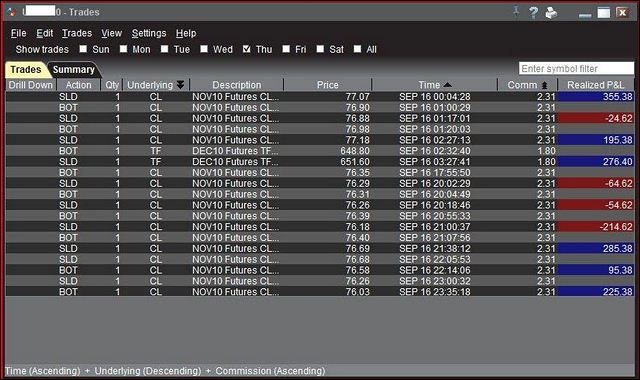Viewport: 640px width, 380px height.
Task: Click the application icon in title bar
Action: (12, 12)
